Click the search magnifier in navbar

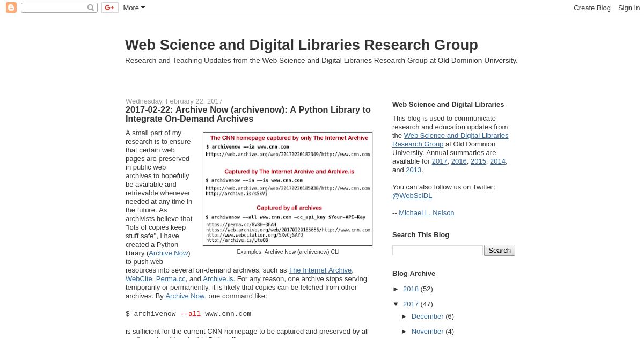point(91,8)
